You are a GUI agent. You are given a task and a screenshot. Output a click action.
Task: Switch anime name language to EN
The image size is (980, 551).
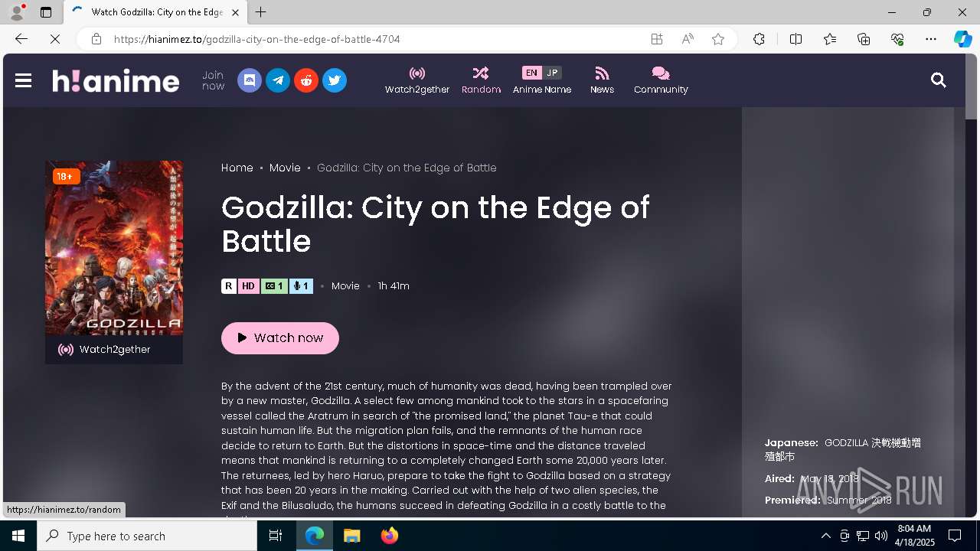pyautogui.click(x=531, y=73)
